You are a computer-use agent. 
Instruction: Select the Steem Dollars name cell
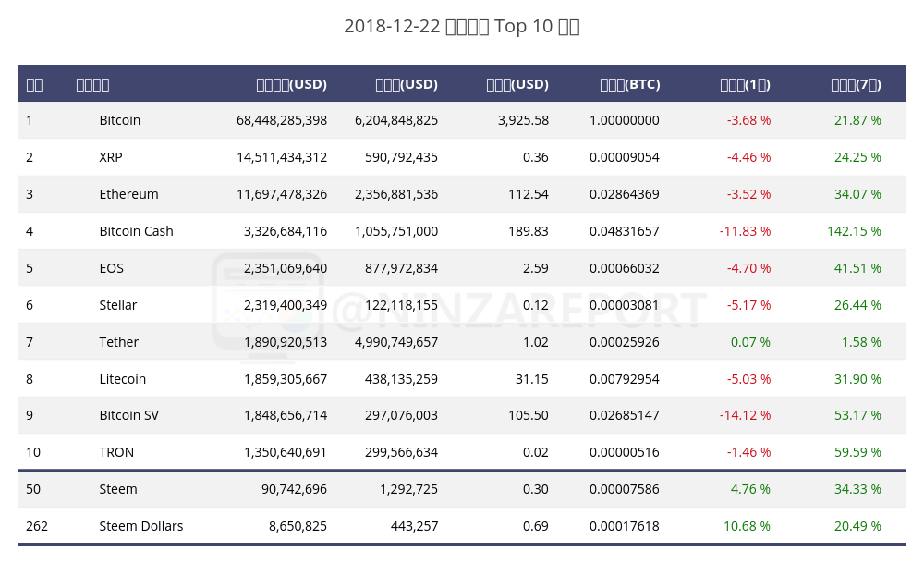pyautogui.click(x=140, y=526)
